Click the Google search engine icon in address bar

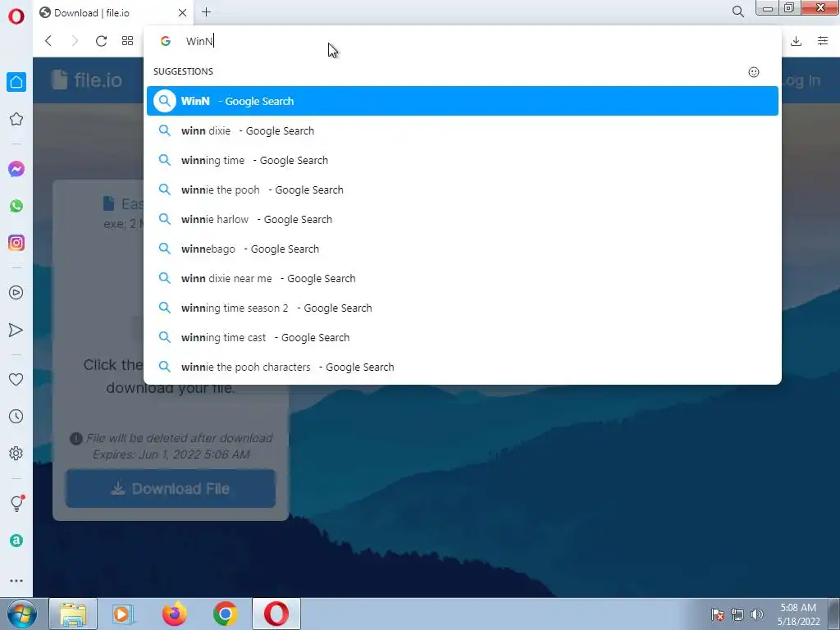point(166,41)
